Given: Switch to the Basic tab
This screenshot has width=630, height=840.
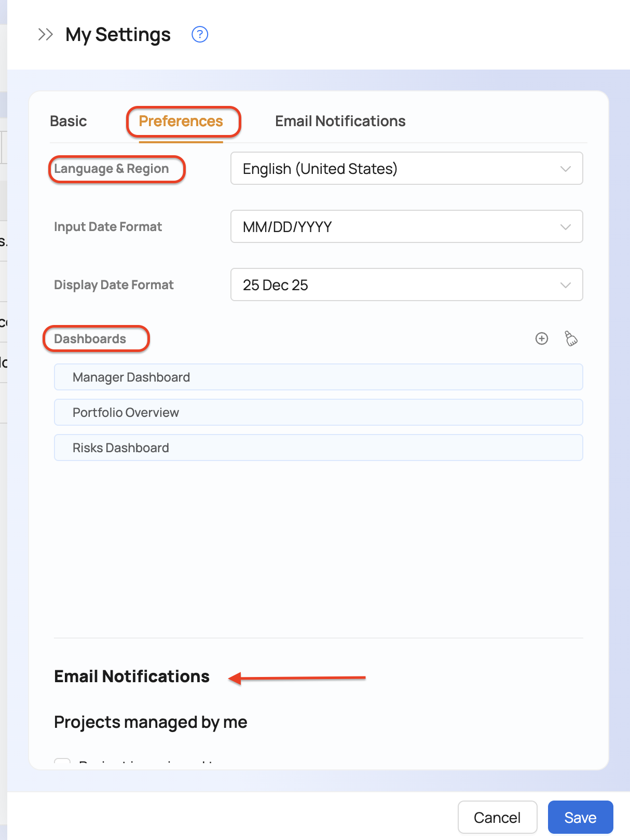Looking at the screenshot, I should [68, 121].
